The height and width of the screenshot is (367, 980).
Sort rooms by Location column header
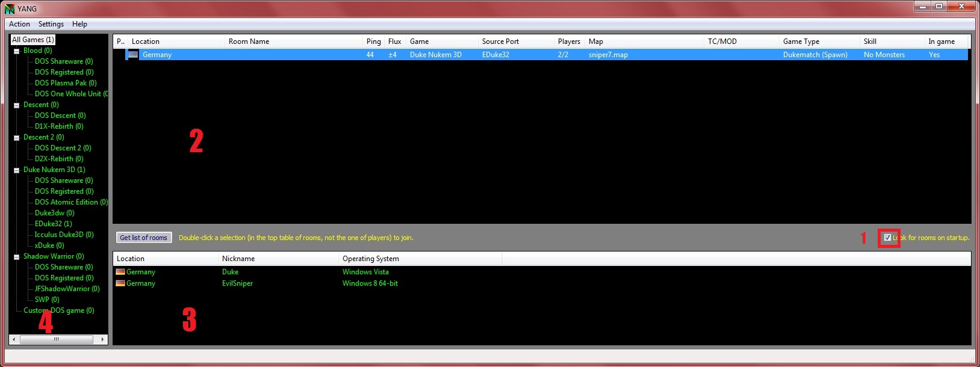tap(176, 42)
